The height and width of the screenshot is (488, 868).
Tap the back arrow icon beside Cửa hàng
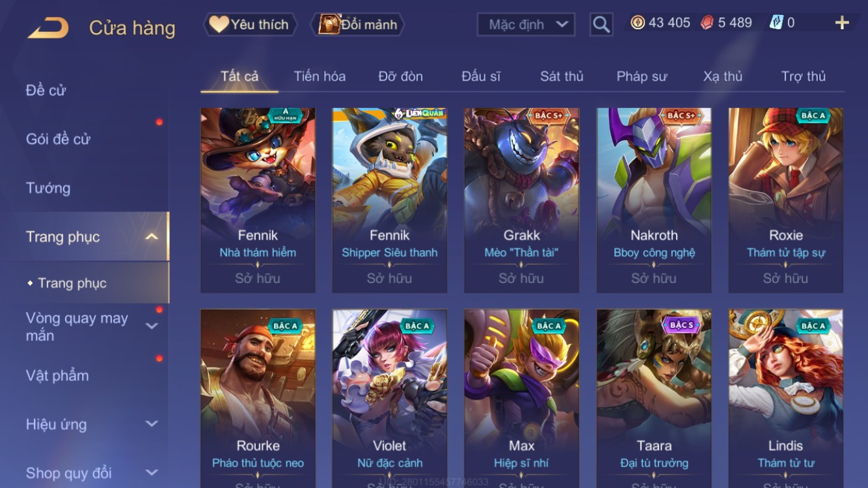[48, 28]
